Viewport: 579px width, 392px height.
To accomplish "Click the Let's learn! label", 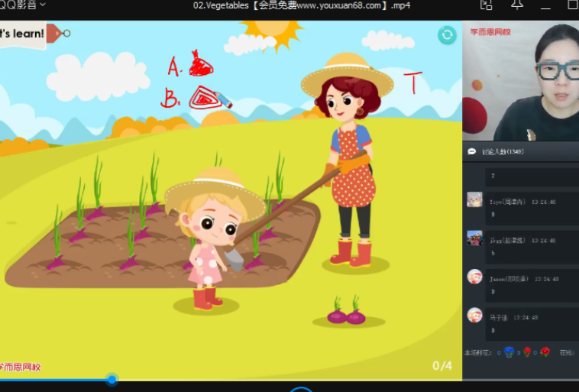I will click(x=21, y=34).
